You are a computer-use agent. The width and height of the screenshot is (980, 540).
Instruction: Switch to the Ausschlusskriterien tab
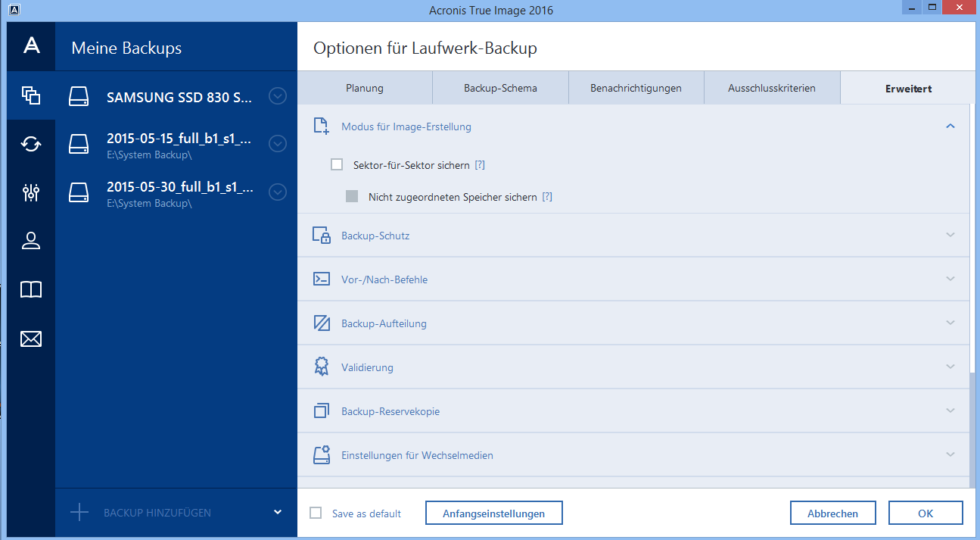coord(771,89)
